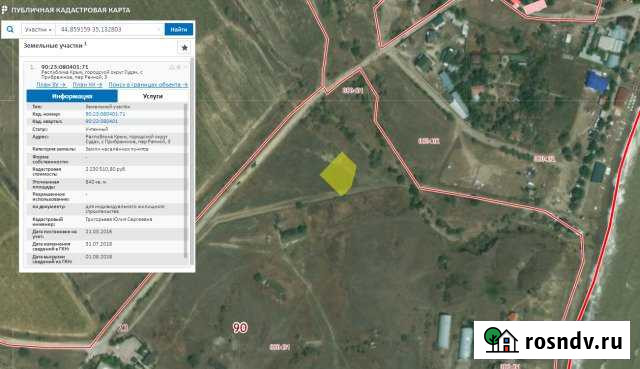Click the region 90 label on the map
The width and height of the screenshot is (640, 369).
[240, 327]
